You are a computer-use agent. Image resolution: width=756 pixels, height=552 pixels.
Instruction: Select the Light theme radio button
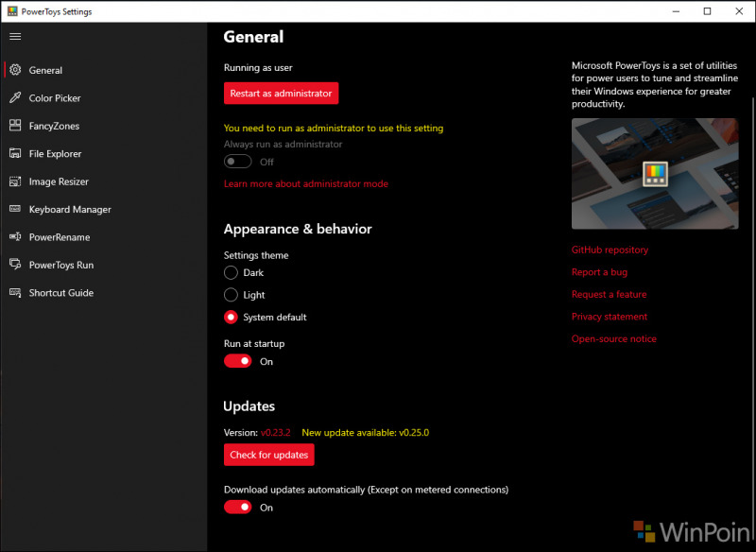pos(231,295)
